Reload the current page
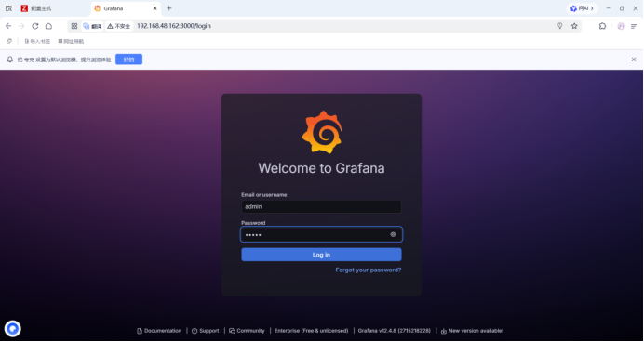The width and height of the screenshot is (644, 342). tap(35, 26)
